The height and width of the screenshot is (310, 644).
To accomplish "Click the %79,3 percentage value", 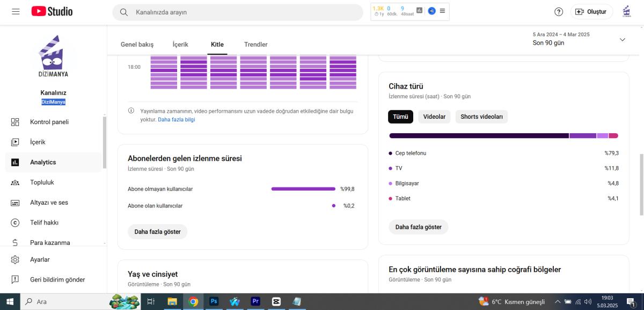I will [x=611, y=153].
